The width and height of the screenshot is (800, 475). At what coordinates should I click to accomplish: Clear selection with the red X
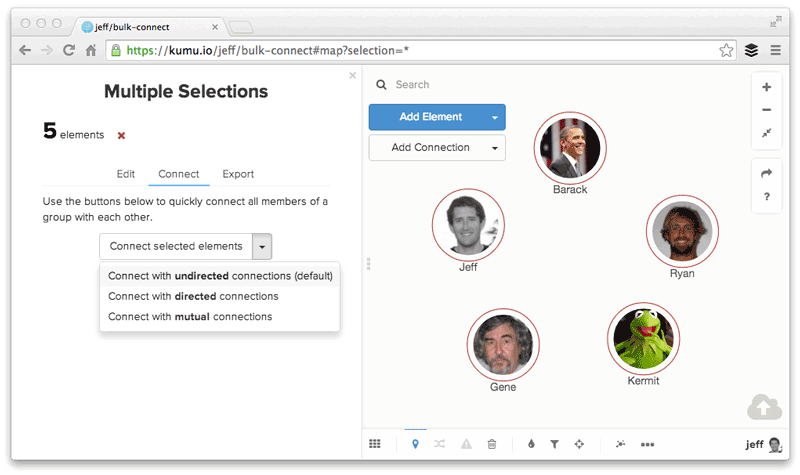click(122, 135)
